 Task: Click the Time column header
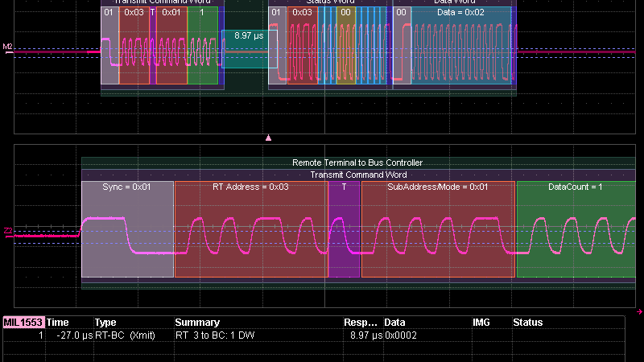(x=57, y=323)
